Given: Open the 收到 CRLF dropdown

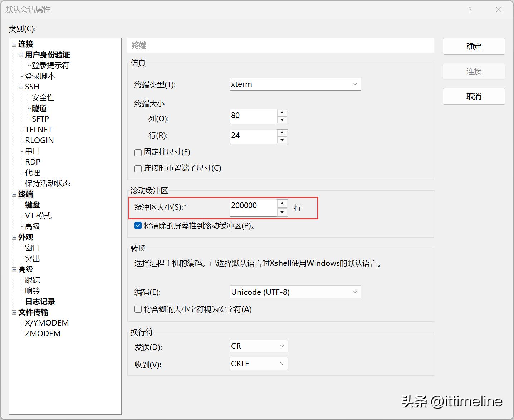Looking at the screenshot, I should [x=258, y=363].
